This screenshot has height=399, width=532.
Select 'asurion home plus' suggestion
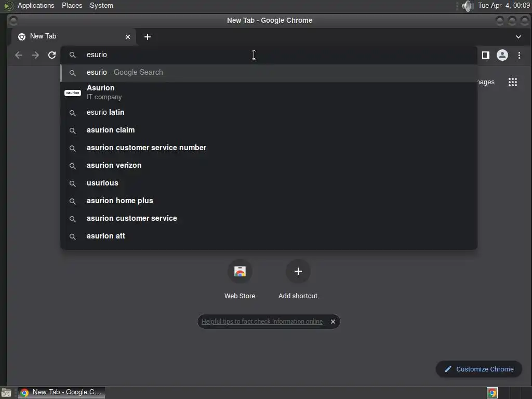tap(269, 201)
